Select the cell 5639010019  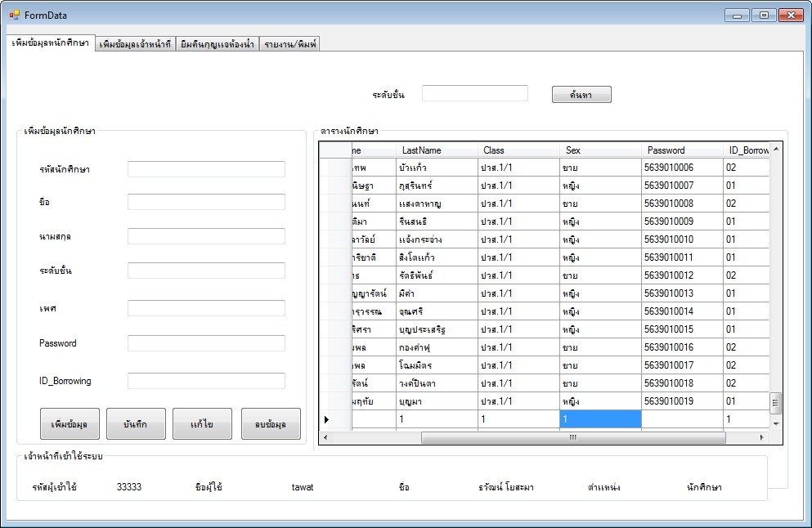click(683, 401)
